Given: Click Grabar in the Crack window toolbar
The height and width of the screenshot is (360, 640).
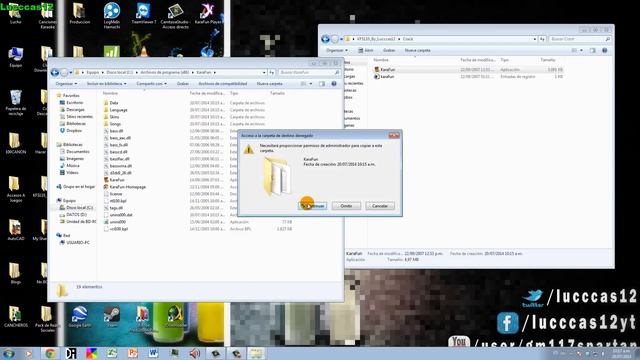Looking at the screenshot, I should pyautogui.click(x=389, y=50).
